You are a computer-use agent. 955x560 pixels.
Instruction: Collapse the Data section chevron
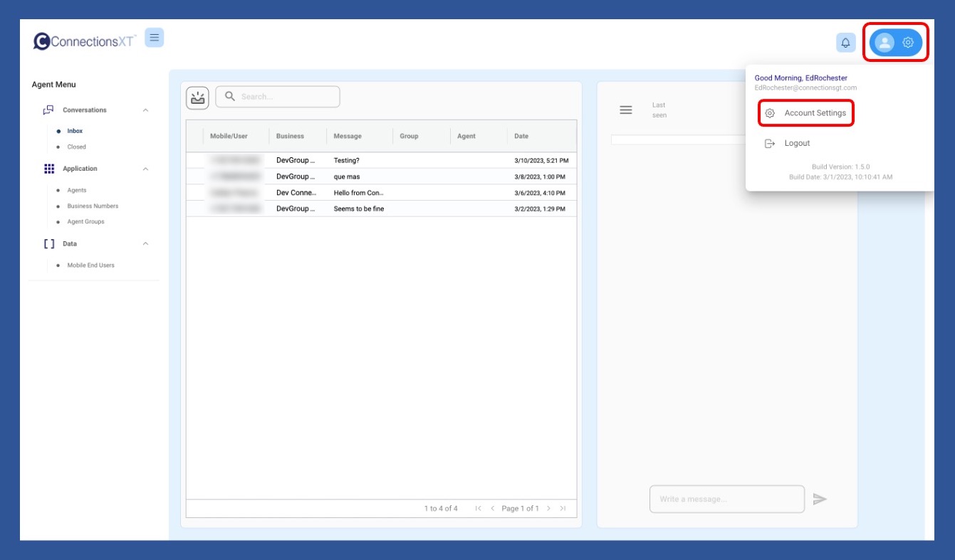[145, 244]
